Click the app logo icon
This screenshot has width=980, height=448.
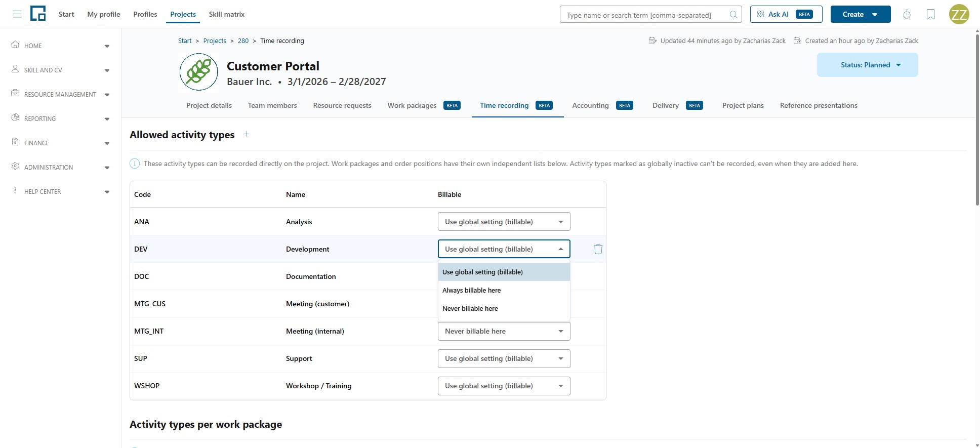(x=38, y=14)
